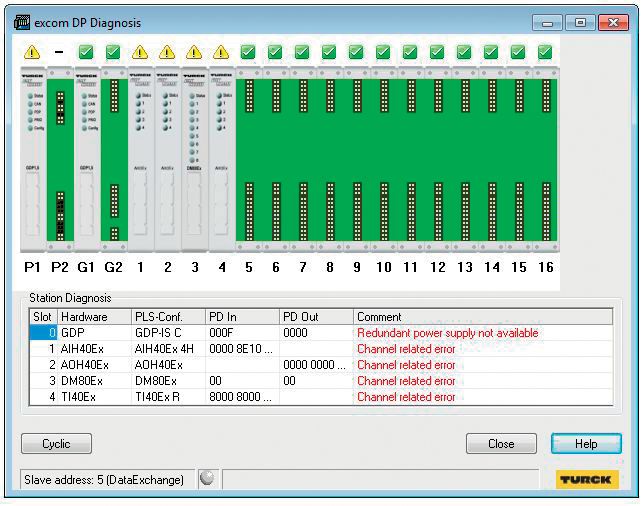
Task: Select the highlighted slot 0 cell
Action: pyautogui.click(x=43, y=333)
